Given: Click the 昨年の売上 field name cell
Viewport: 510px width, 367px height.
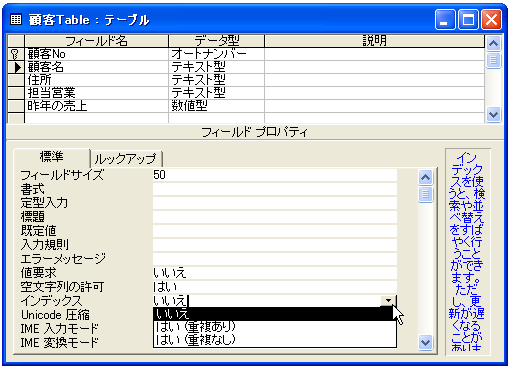Looking at the screenshot, I should (96, 106).
